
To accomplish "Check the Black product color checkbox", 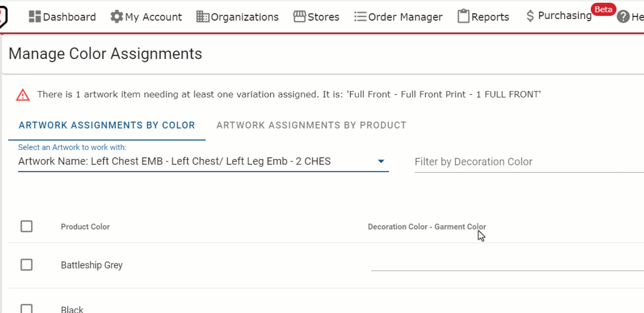I will coord(26,309).
